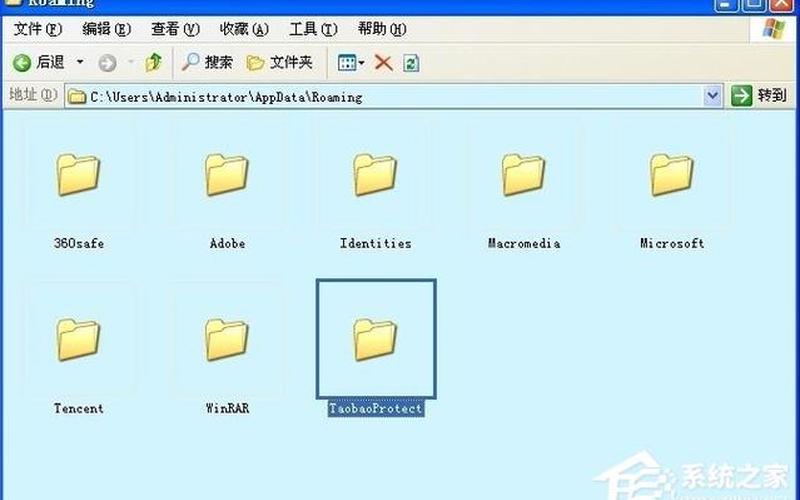Expand the address bar dropdown arrow

pyautogui.click(x=713, y=96)
